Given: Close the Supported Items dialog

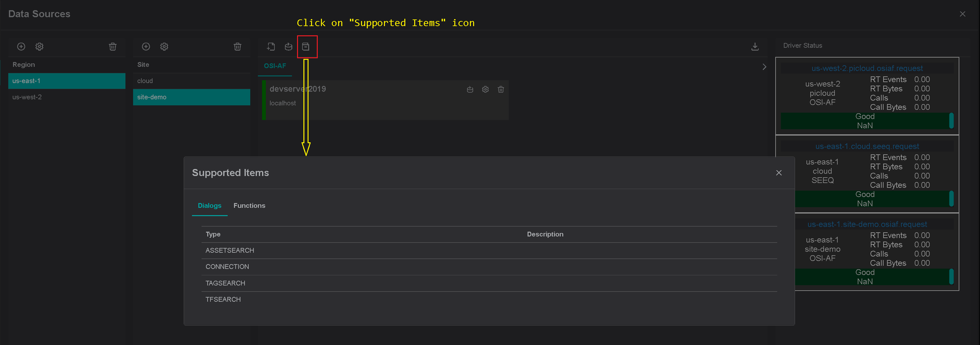Looking at the screenshot, I should click(779, 173).
